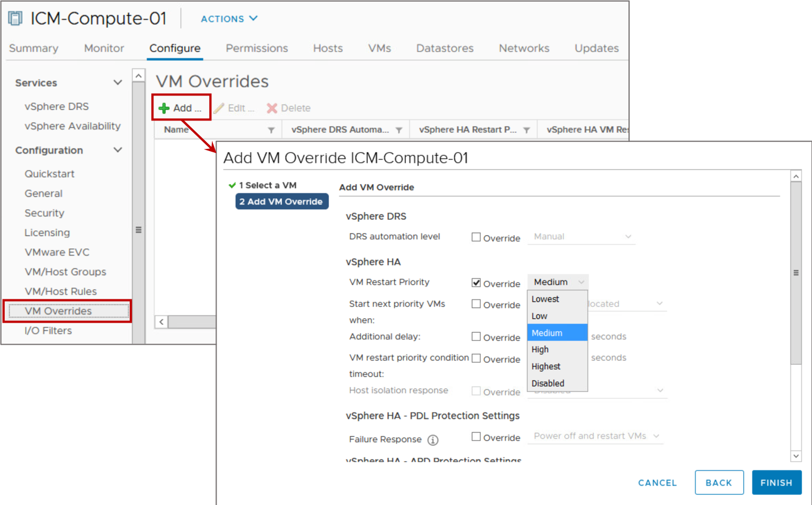Image resolution: width=812 pixels, height=505 pixels.
Task: Open Quickstart in the sidebar
Action: point(49,174)
